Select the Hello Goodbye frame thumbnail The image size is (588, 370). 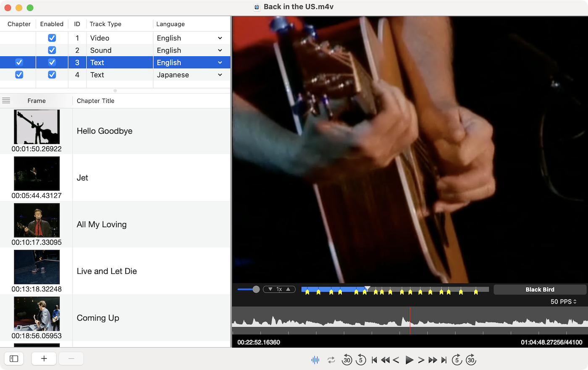(x=37, y=127)
